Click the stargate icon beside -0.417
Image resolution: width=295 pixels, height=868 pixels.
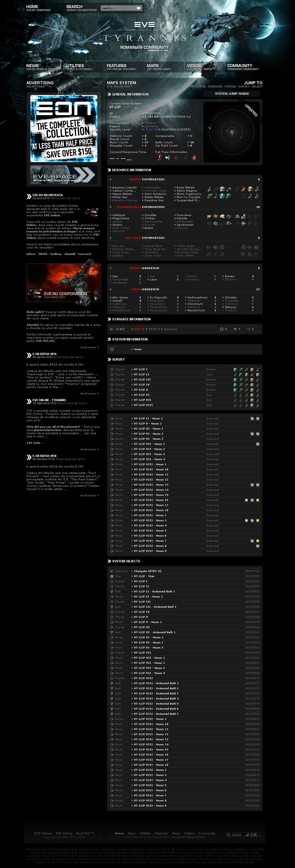point(112,329)
